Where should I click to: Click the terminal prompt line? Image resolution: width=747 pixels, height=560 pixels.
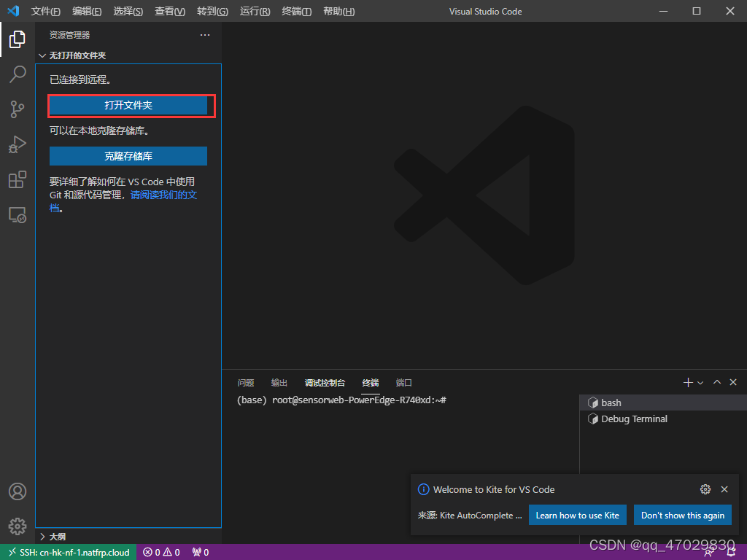point(341,400)
